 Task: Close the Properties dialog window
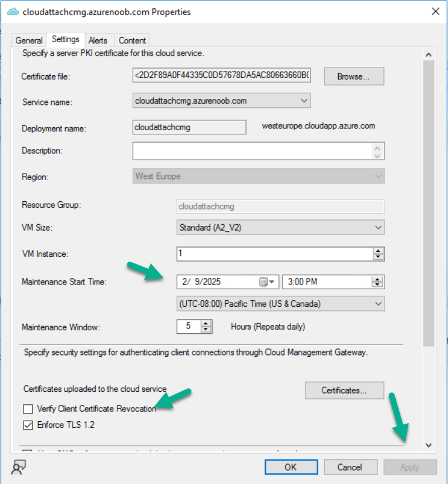pyautogui.click(x=435, y=11)
